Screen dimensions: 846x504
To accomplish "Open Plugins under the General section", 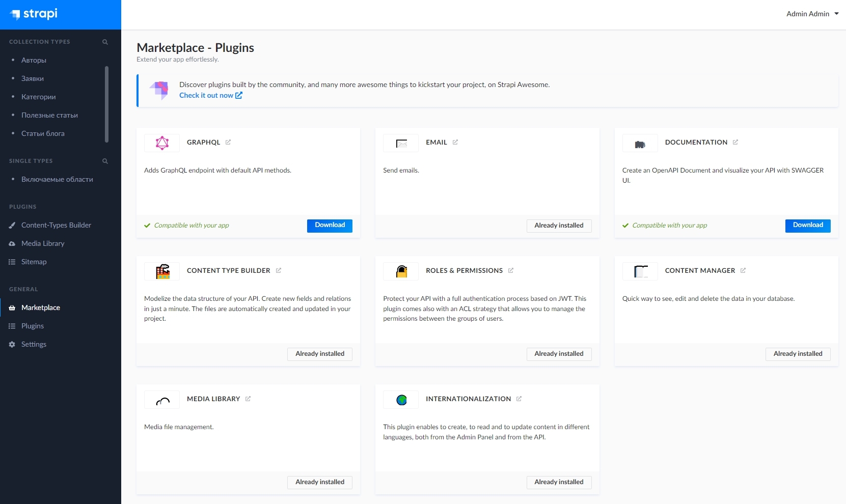I will pyautogui.click(x=33, y=326).
